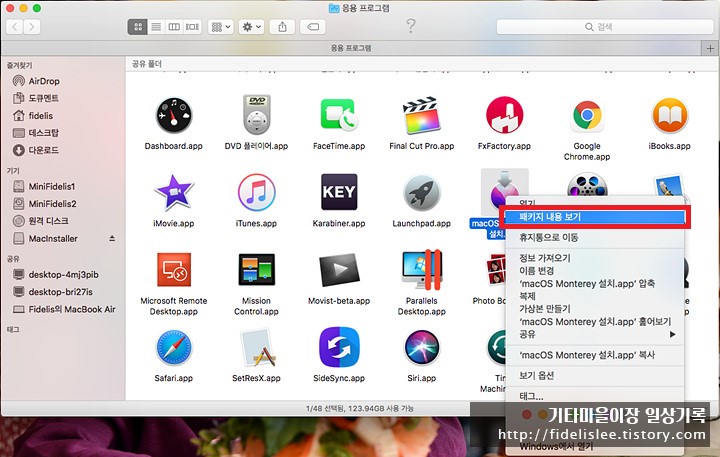Go forward with the right arrow button
This screenshot has height=457, width=720.
tap(32, 27)
